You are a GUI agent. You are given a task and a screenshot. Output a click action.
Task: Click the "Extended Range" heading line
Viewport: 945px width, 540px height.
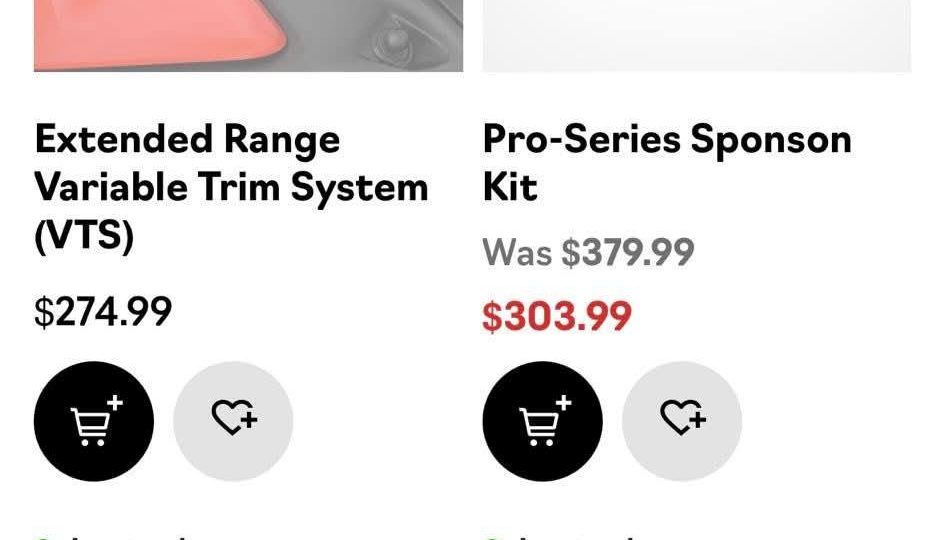(187, 140)
